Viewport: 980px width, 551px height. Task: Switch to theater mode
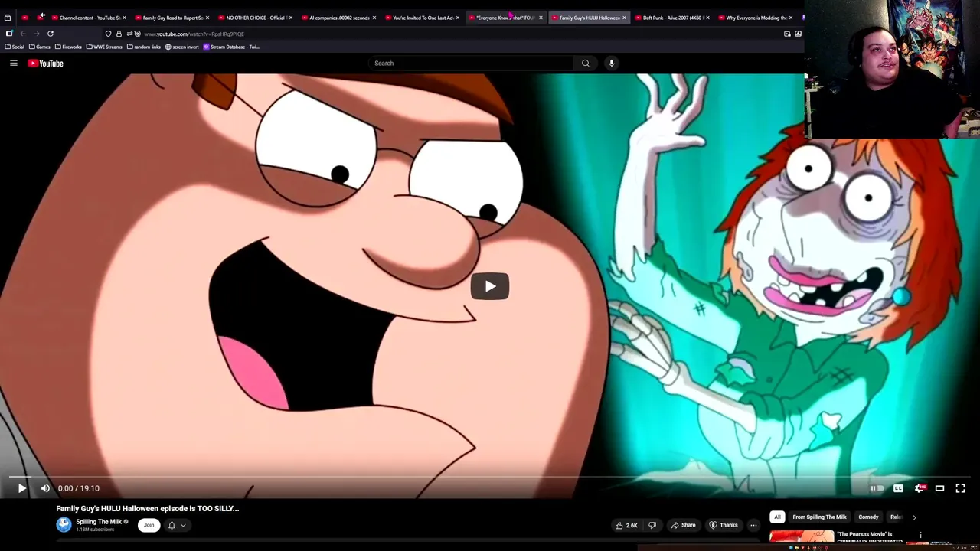pos(939,488)
